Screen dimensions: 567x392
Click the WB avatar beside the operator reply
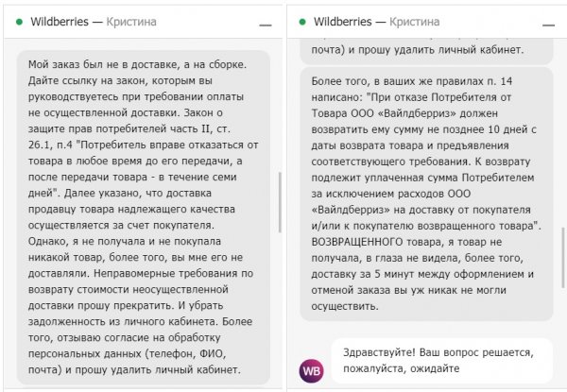tap(311, 370)
